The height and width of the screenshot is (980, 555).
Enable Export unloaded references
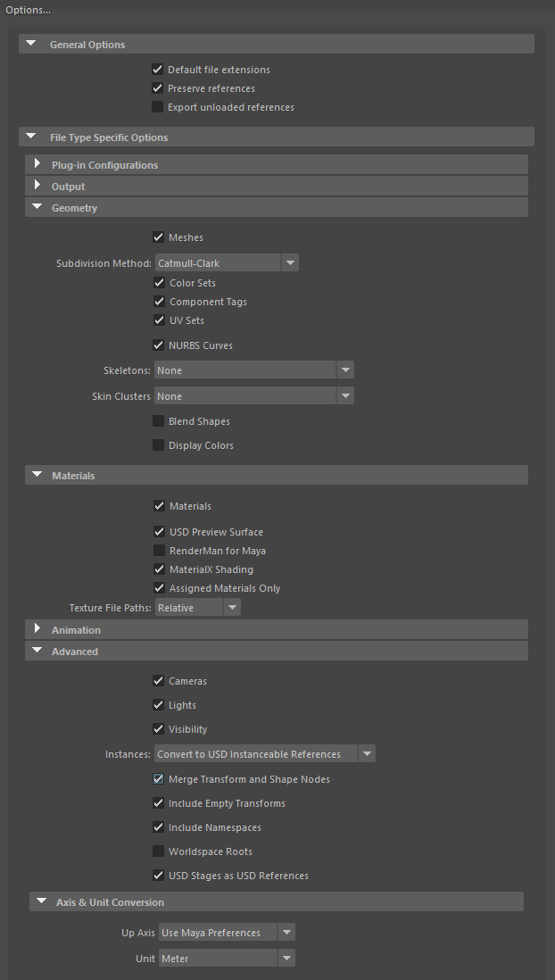click(x=157, y=106)
